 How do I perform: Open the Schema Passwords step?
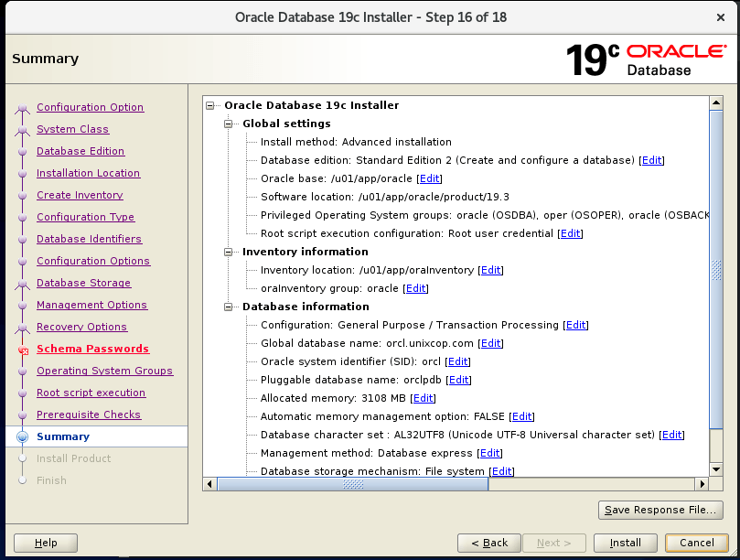click(93, 349)
